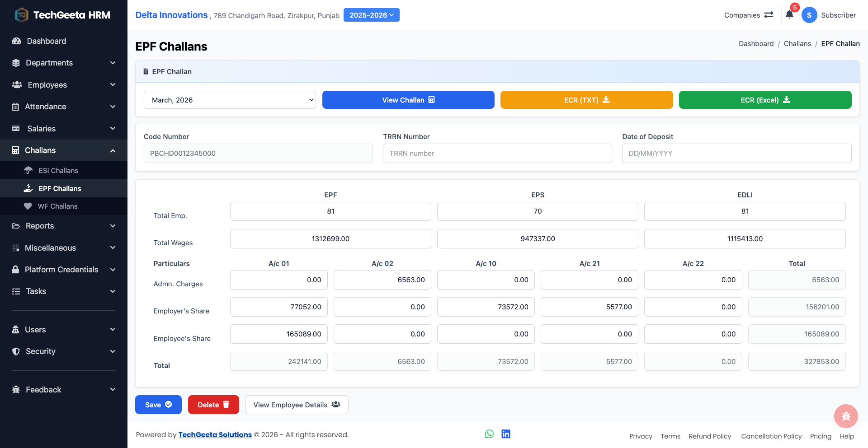Click the EPF Total Wages field
The height and width of the screenshot is (448, 868).
tap(330, 238)
